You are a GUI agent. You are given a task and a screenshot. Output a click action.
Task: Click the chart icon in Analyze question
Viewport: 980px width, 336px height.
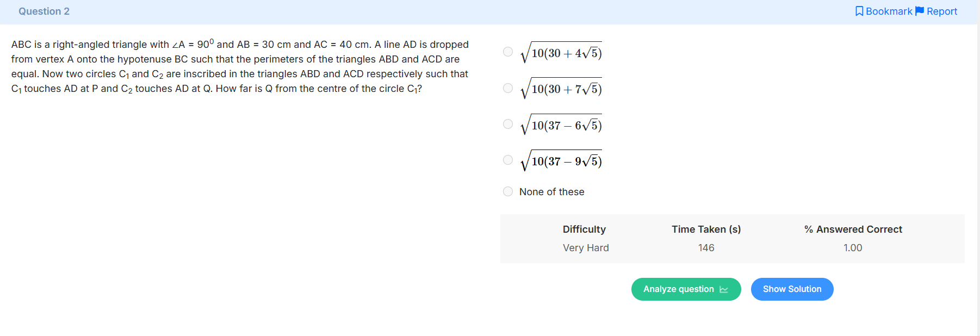[x=724, y=289]
